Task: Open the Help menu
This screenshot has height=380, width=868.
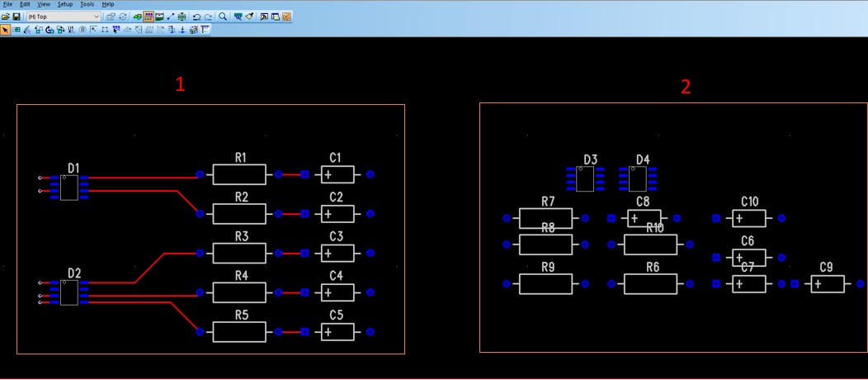Action: point(108,4)
